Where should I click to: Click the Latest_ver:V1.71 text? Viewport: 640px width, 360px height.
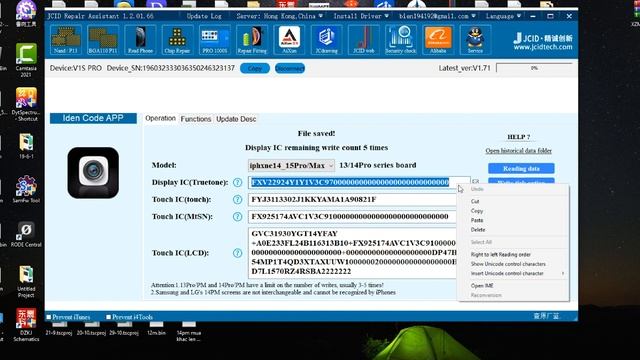pyautogui.click(x=464, y=68)
